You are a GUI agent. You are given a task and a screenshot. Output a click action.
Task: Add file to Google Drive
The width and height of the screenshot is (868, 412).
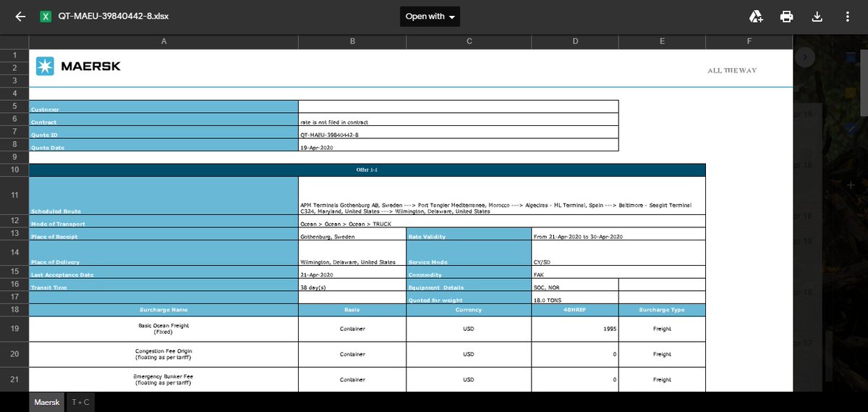click(x=756, y=16)
